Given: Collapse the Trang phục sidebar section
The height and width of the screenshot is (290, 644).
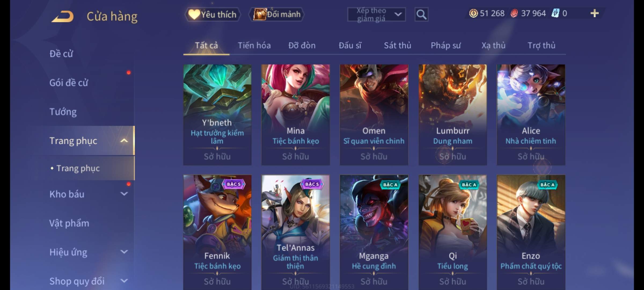Looking at the screenshot, I should click(x=124, y=140).
